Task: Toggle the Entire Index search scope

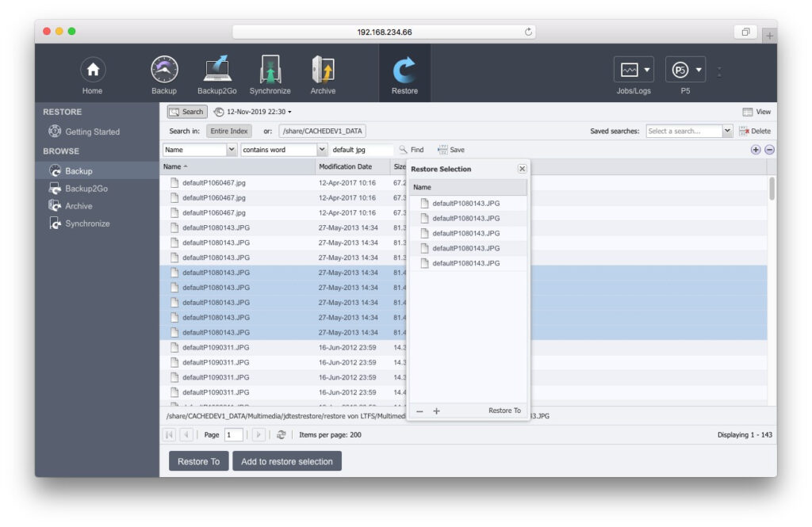Action: 229,131
